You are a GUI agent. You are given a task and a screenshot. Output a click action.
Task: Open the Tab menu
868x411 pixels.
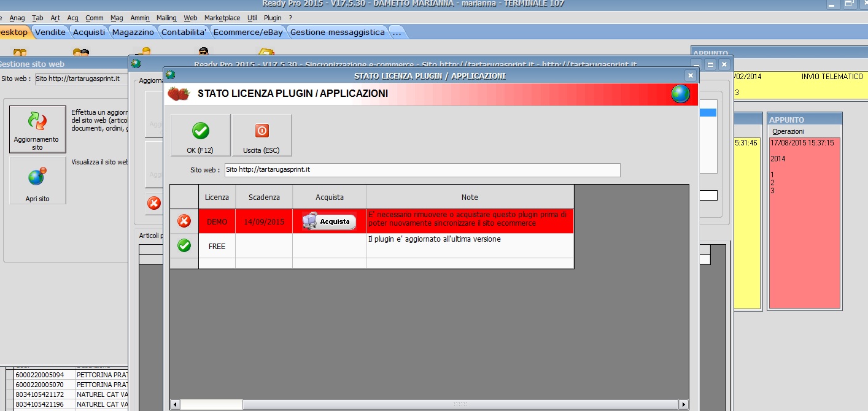(x=37, y=18)
